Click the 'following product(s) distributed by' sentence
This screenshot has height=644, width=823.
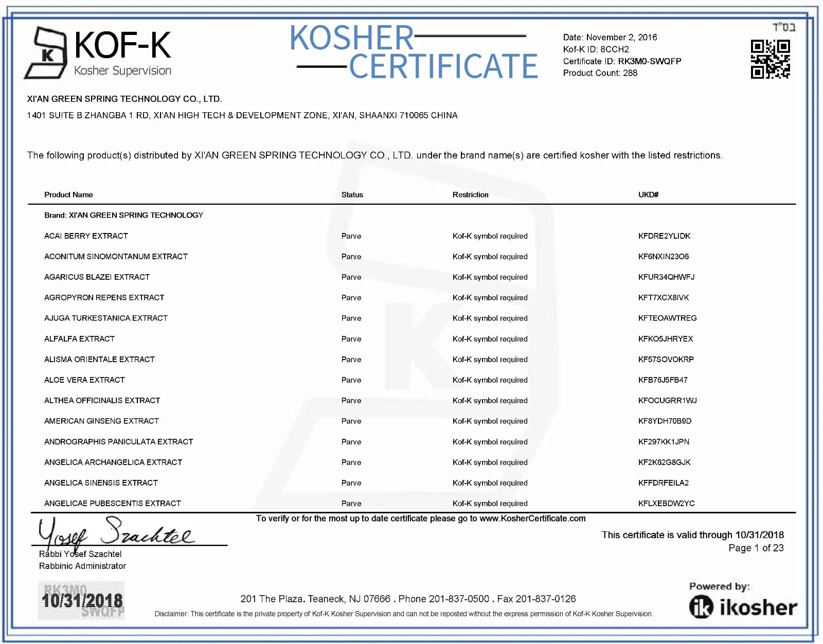click(x=375, y=155)
